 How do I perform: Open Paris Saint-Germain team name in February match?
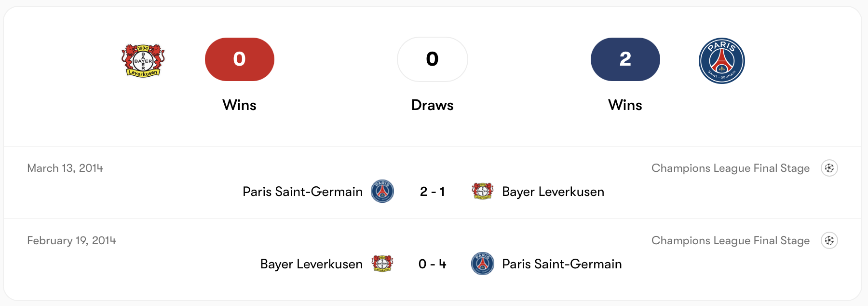(x=562, y=264)
